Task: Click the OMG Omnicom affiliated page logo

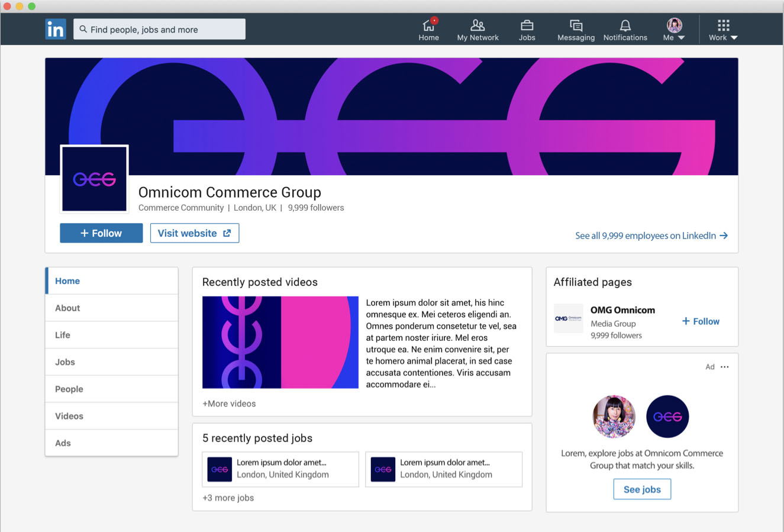Action: [x=568, y=318]
